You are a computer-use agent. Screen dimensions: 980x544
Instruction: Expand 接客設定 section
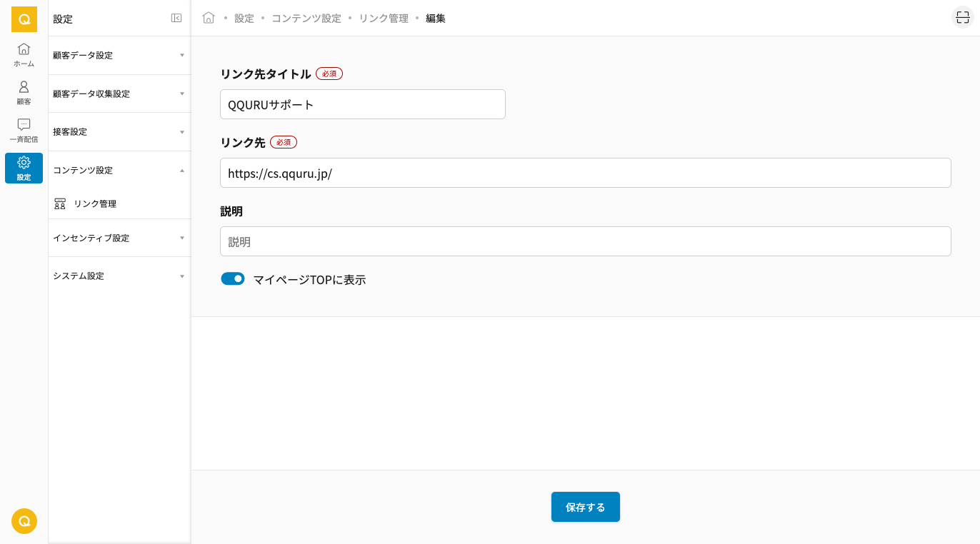[119, 132]
